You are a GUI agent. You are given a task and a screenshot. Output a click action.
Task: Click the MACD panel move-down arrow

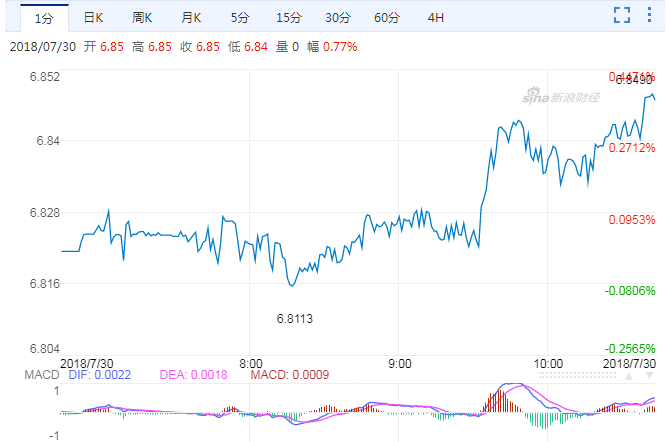pos(649,376)
